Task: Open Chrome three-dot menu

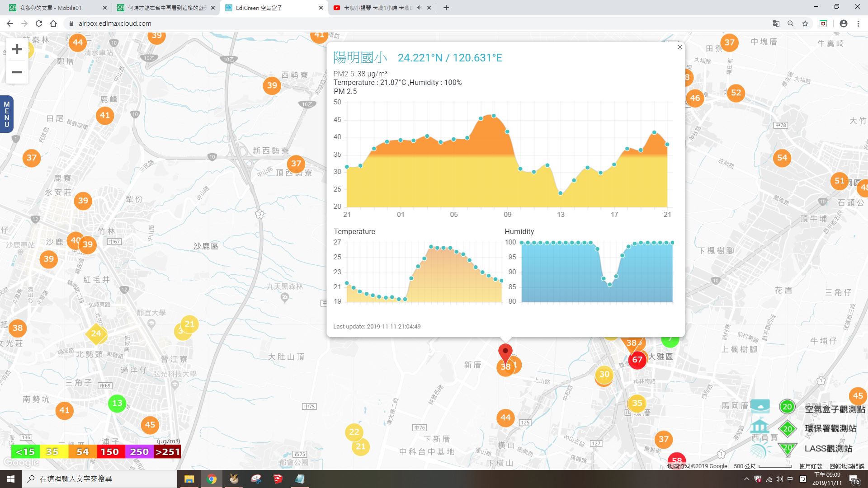Action: (x=858, y=23)
